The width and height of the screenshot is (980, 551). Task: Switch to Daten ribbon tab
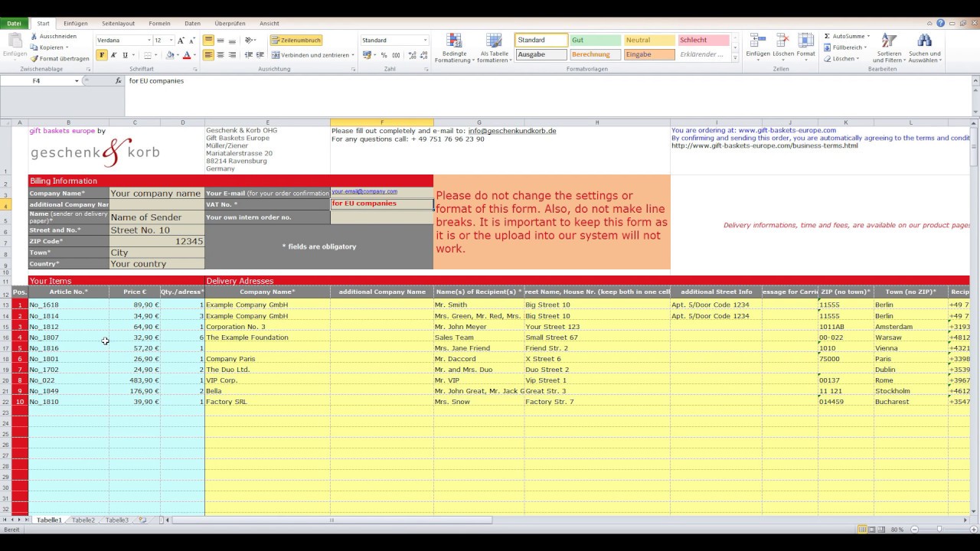pos(192,24)
